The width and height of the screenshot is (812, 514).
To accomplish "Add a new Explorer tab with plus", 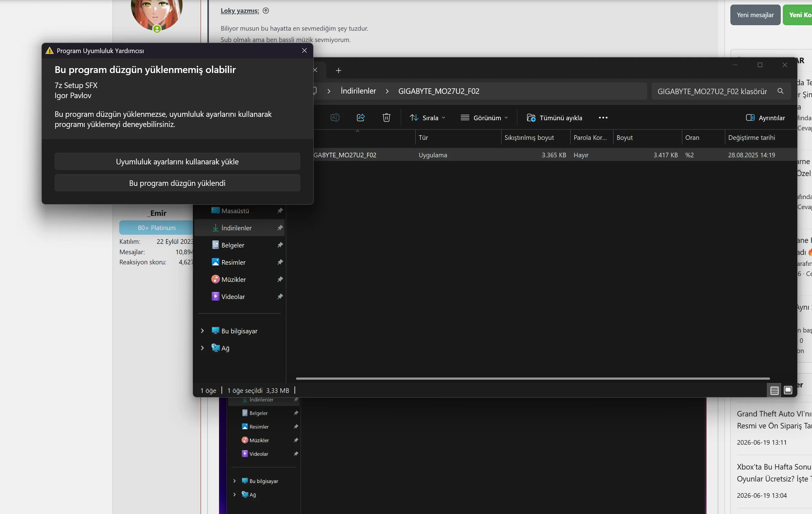I will click(339, 71).
